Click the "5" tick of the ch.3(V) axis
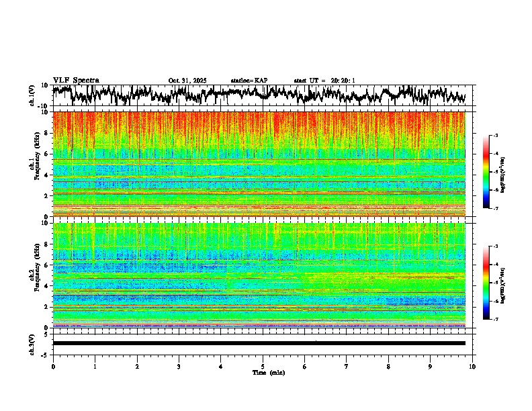This screenshot has width=532, height=411. [x=47, y=334]
